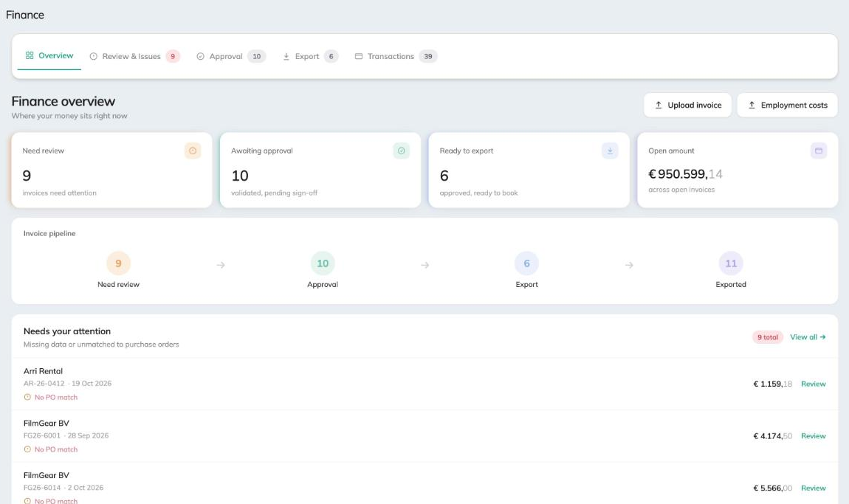Review the FilmGear BV FG26-6014 invoice
The image size is (849, 504).
coord(814,488)
